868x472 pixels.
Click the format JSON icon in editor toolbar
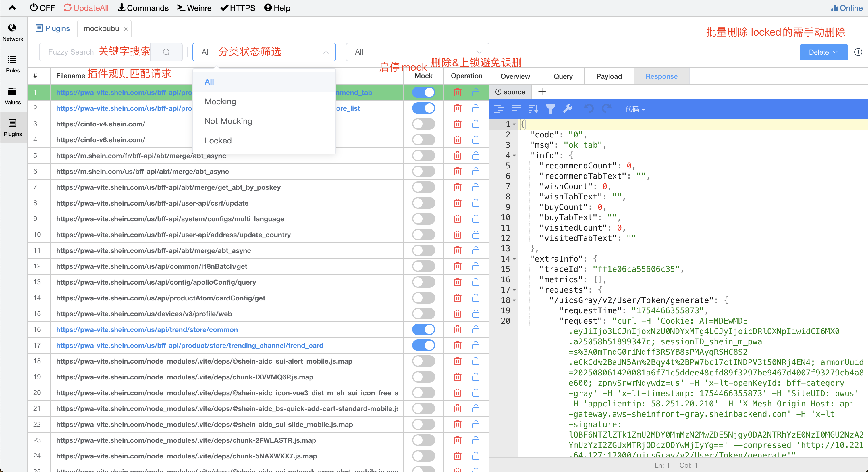click(x=499, y=109)
